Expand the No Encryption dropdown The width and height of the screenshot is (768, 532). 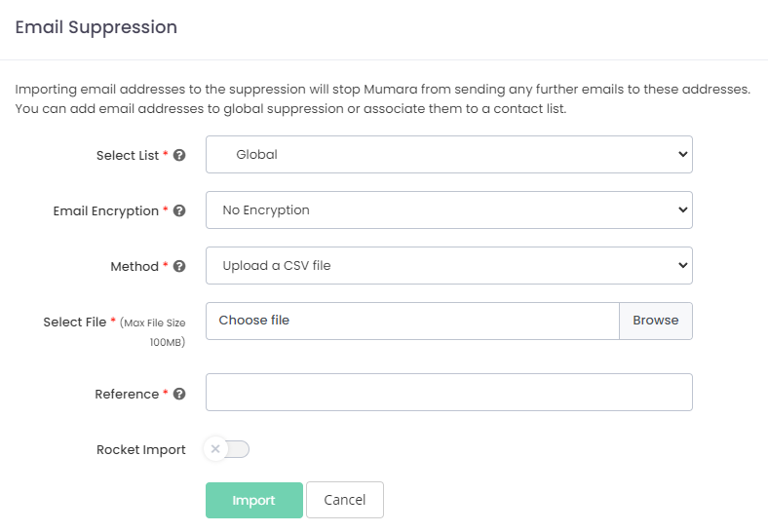pos(448,209)
